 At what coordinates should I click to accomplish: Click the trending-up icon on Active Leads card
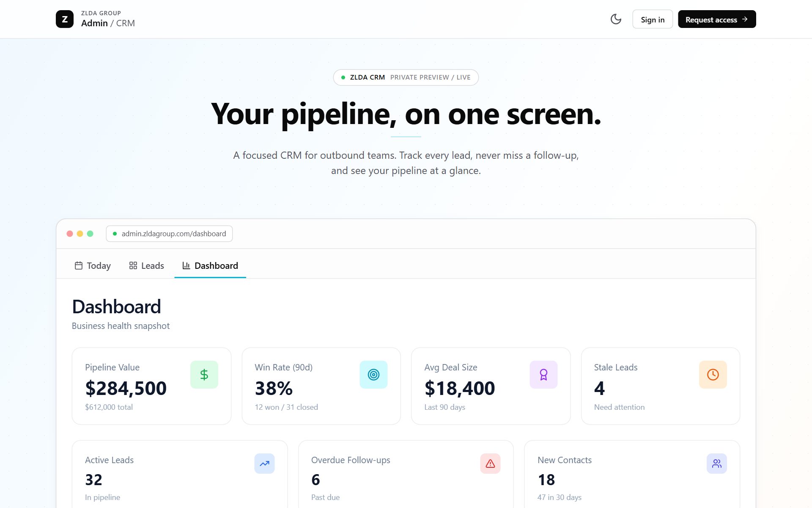point(264,464)
